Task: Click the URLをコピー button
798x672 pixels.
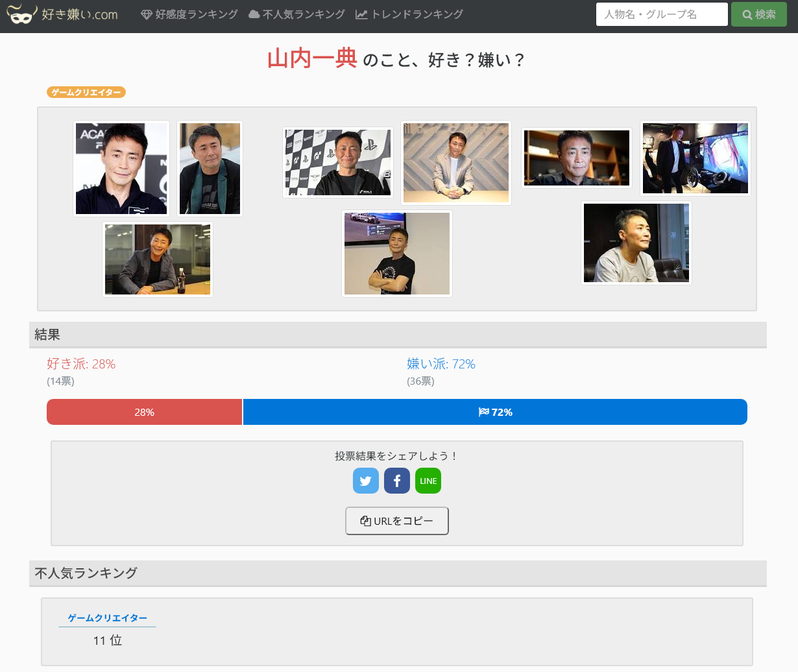Action: (397, 521)
